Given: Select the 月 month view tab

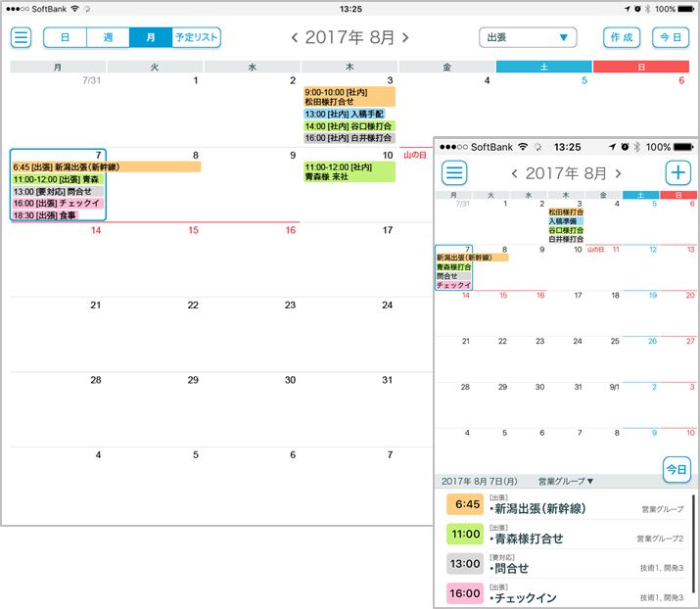Looking at the screenshot, I should pyautogui.click(x=150, y=38).
